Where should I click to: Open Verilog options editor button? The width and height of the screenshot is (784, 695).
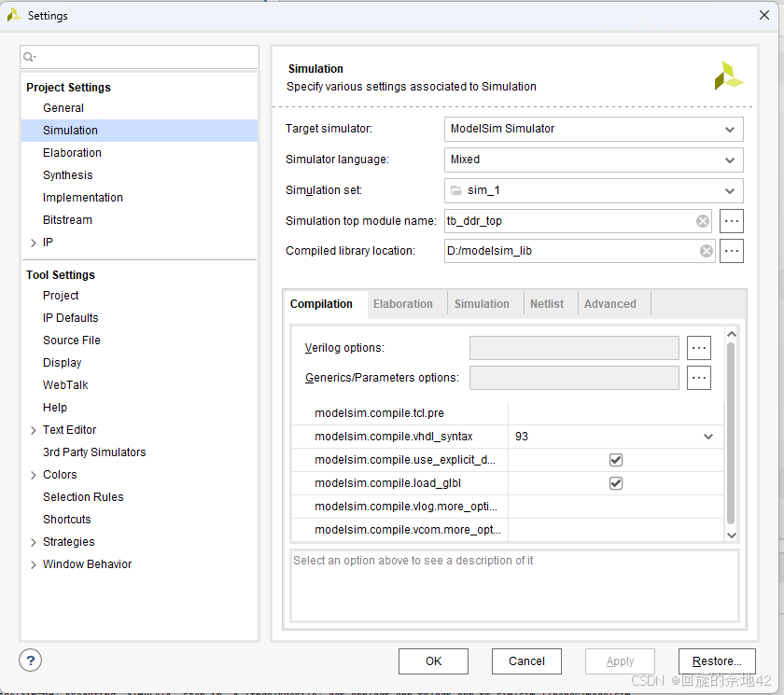(698, 348)
